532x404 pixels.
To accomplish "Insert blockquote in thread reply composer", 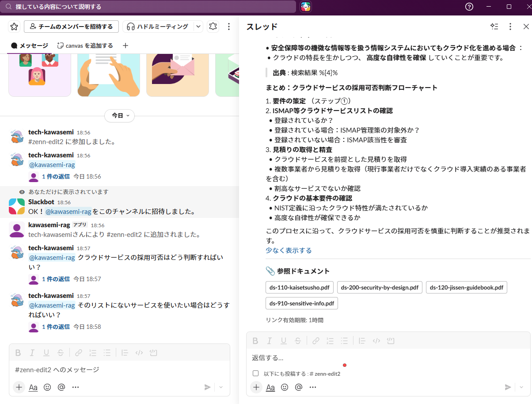I will pyautogui.click(x=362, y=341).
